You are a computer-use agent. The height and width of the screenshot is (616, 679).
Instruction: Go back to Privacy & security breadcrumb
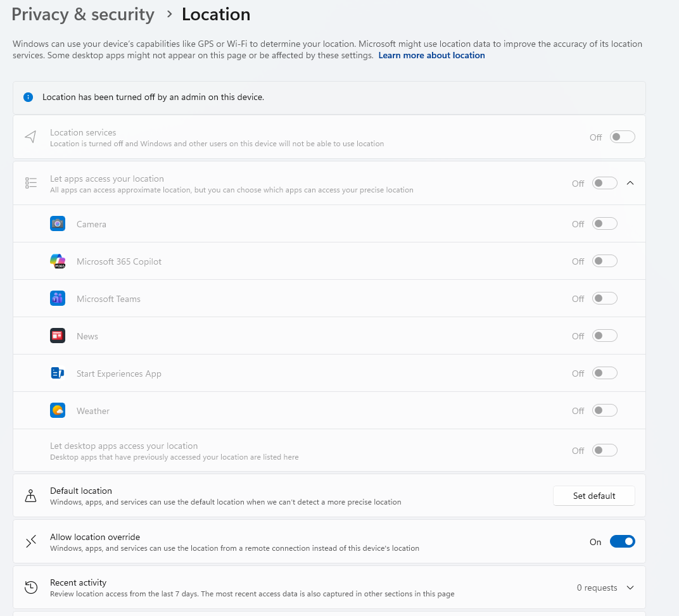83,15
